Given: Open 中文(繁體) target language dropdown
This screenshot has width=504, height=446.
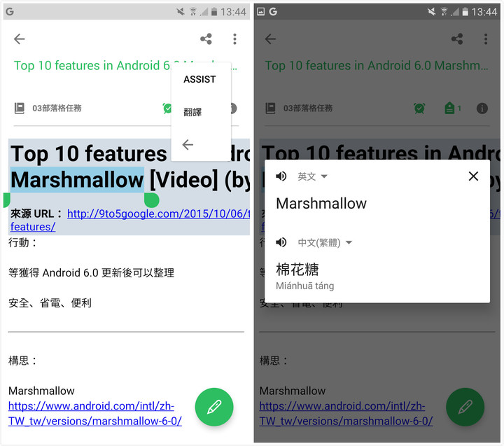Looking at the screenshot, I should pos(325,242).
